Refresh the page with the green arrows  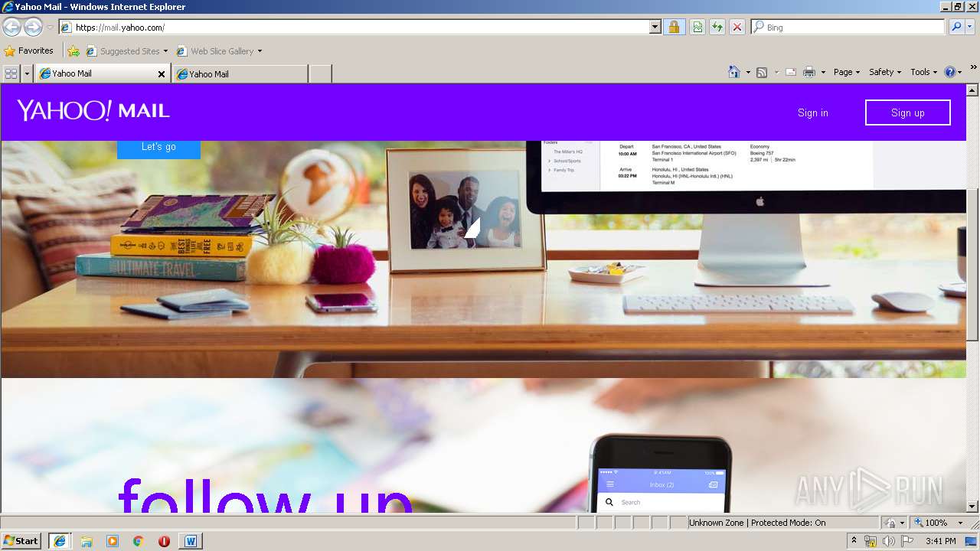pos(717,27)
